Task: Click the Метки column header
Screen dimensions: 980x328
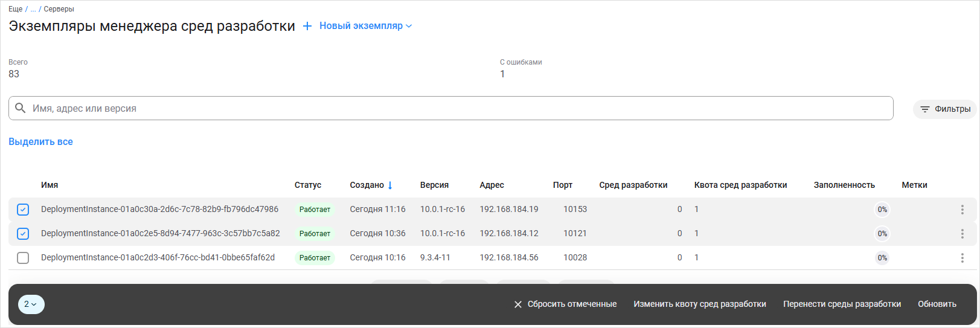Action: tap(914, 185)
